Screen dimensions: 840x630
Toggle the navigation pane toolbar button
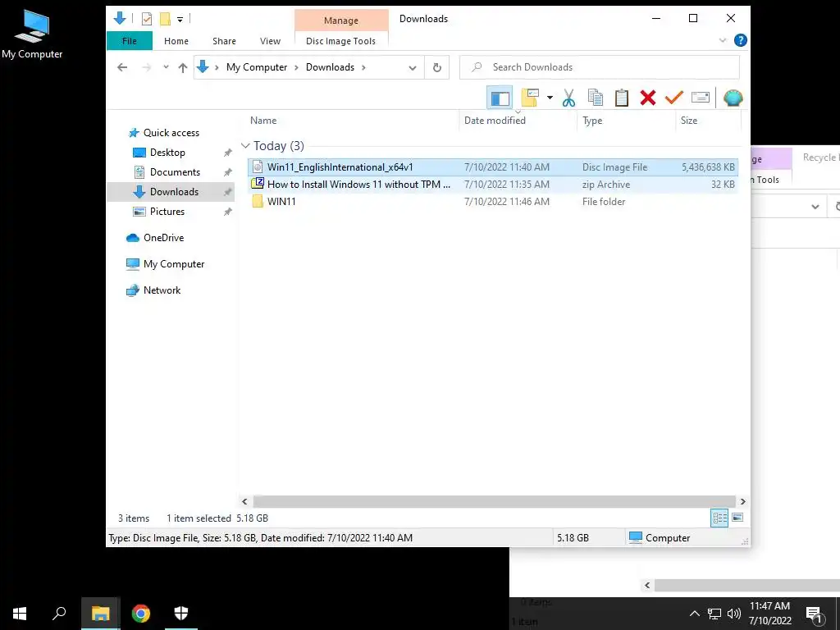pyautogui.click(x=500, y=98)
